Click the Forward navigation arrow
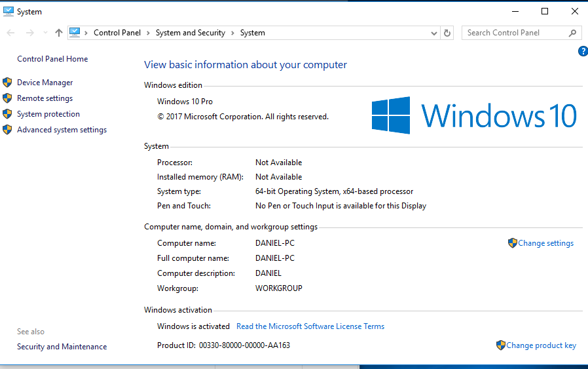This screenshot has height=369, width=588. [30, 33]
